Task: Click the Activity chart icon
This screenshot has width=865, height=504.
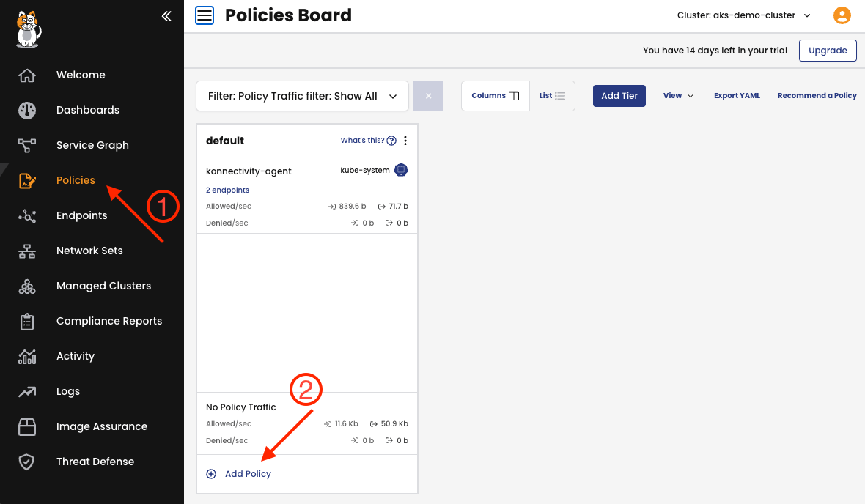Action: pyautogui.click(x=27, y=356)
